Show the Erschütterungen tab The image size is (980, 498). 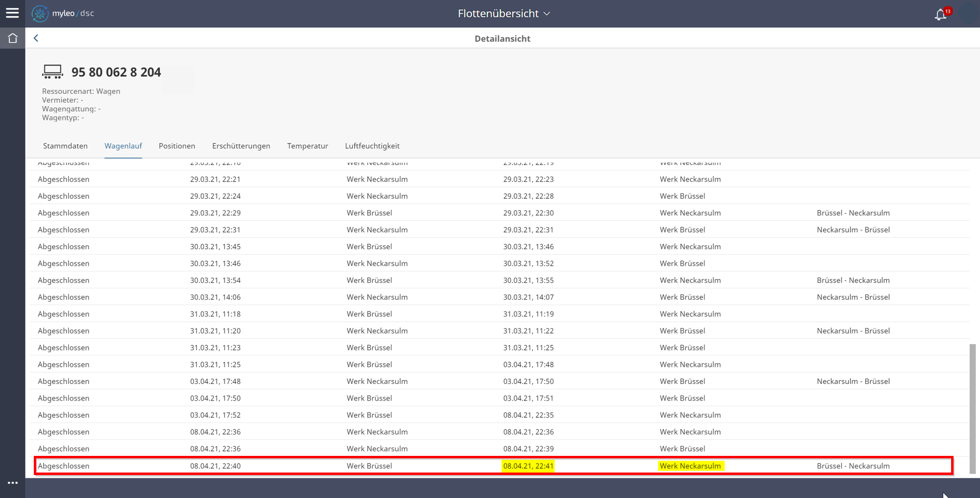tap(241, 146)
